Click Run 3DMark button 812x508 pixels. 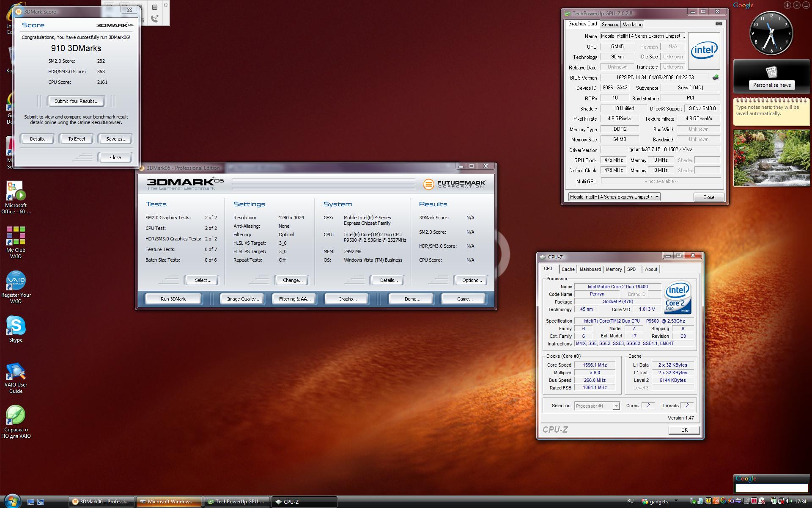coord(173,299)
